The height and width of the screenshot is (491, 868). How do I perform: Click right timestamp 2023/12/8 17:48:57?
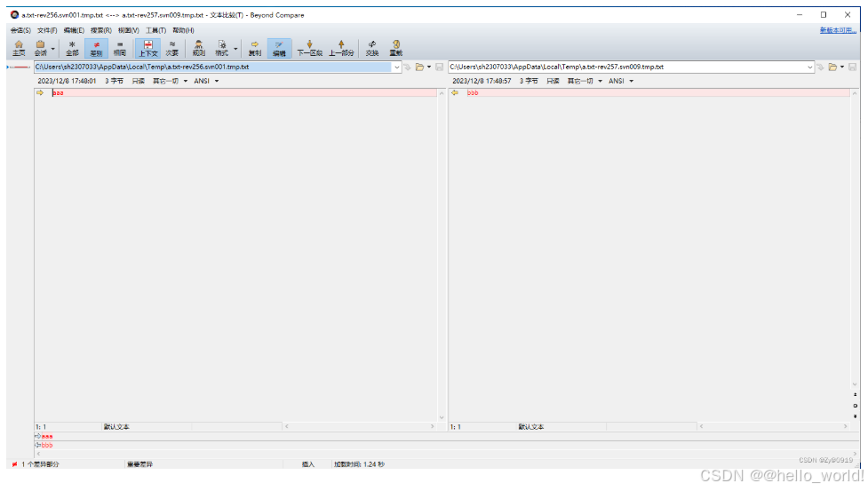(x=482, y=82)
